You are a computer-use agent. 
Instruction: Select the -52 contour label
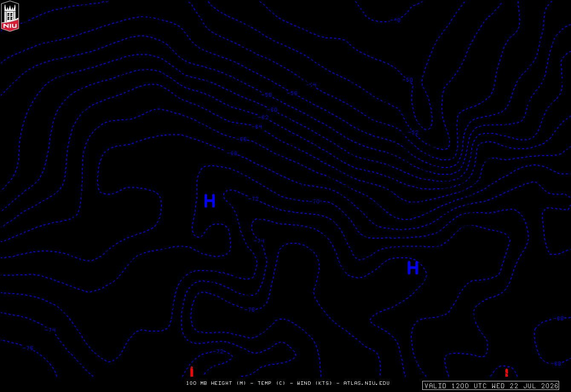(x=414, y=133)
